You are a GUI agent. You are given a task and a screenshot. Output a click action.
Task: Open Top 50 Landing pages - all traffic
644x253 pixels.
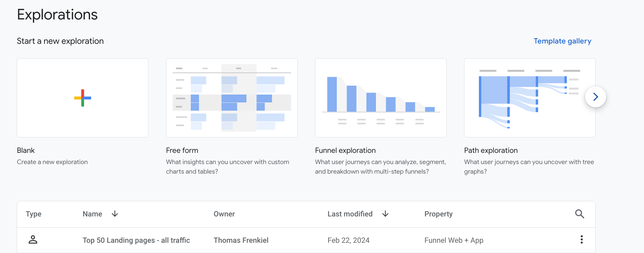point(136,240)
